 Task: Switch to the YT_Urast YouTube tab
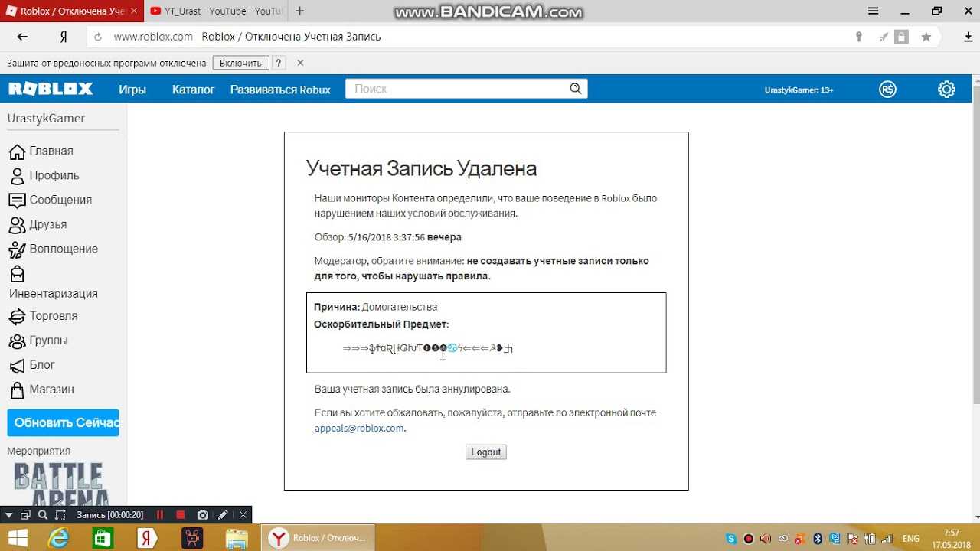tap(217, 11)
